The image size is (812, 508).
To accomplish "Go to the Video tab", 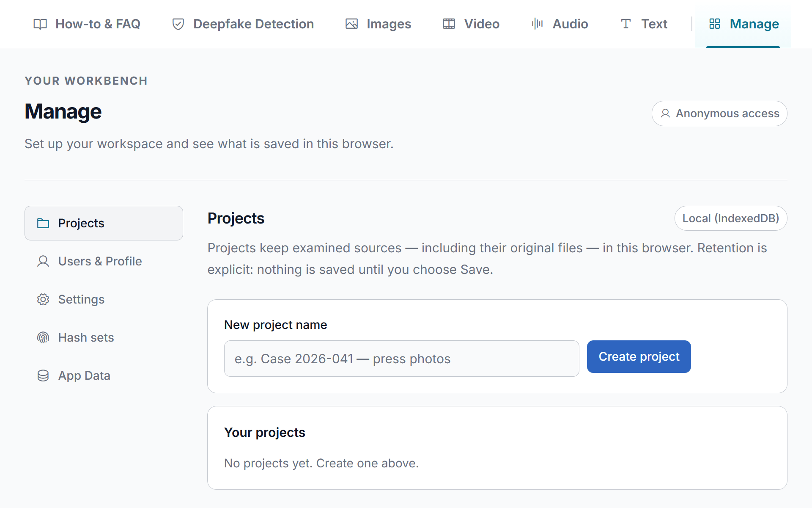I will point(471,24).
